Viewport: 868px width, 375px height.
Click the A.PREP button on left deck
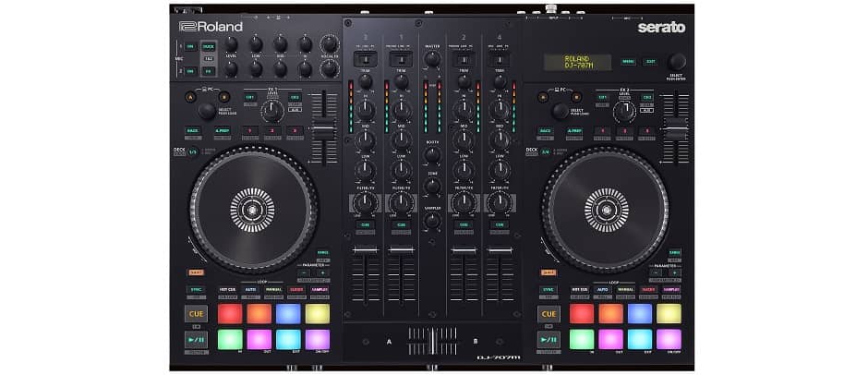pos(223,131)
